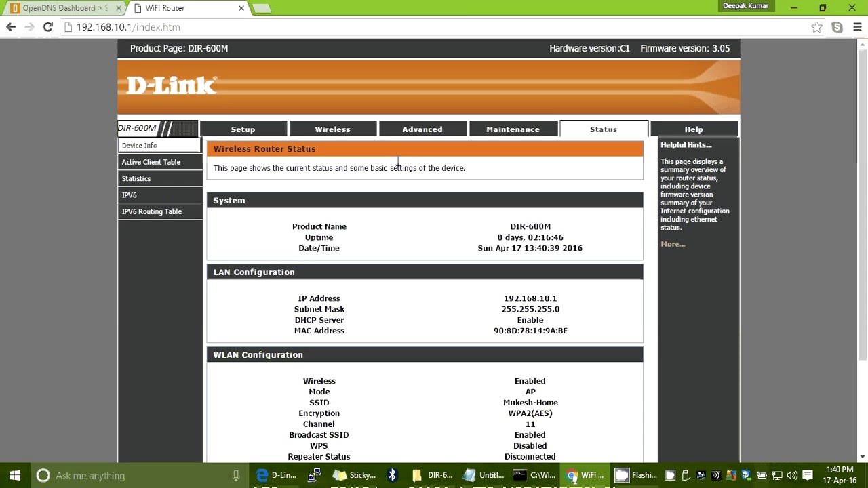868x488 pixels.
Task: Open Statistics in the sidebar
Action: tap(160, 178)
